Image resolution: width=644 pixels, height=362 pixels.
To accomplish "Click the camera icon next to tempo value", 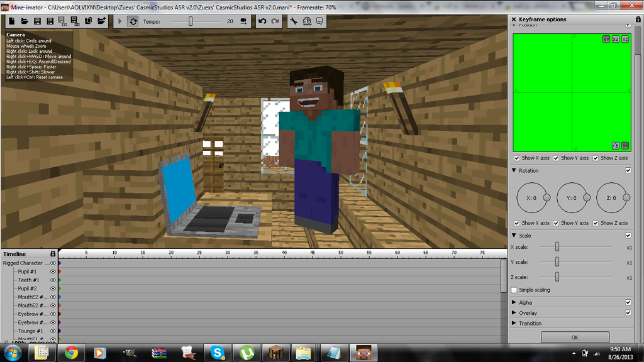I will click(x=243, y=21).
